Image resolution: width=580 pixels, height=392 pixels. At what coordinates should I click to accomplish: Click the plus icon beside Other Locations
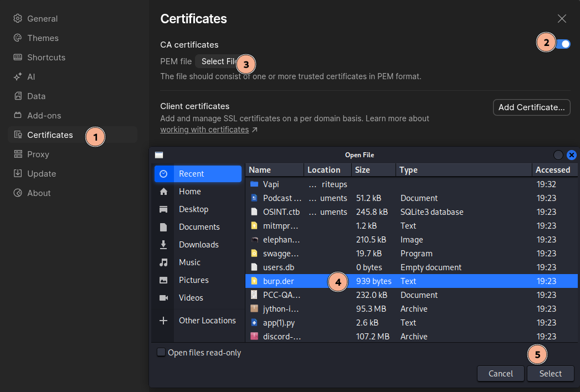(x=163, y=321)
